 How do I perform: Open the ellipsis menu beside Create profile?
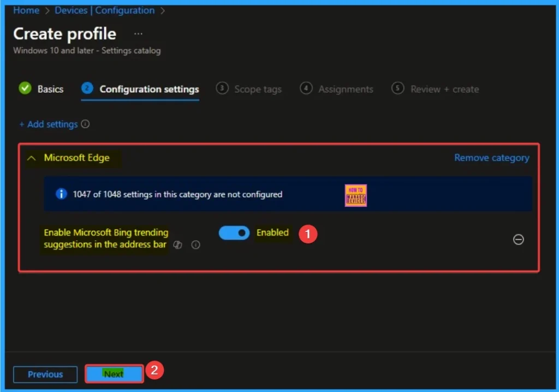(138, 34)
